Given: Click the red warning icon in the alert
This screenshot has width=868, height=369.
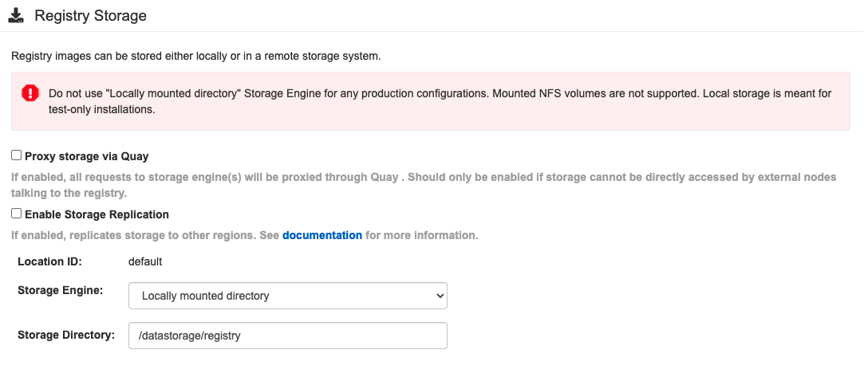Looking at the screenshot, I should tap(30, 93).
